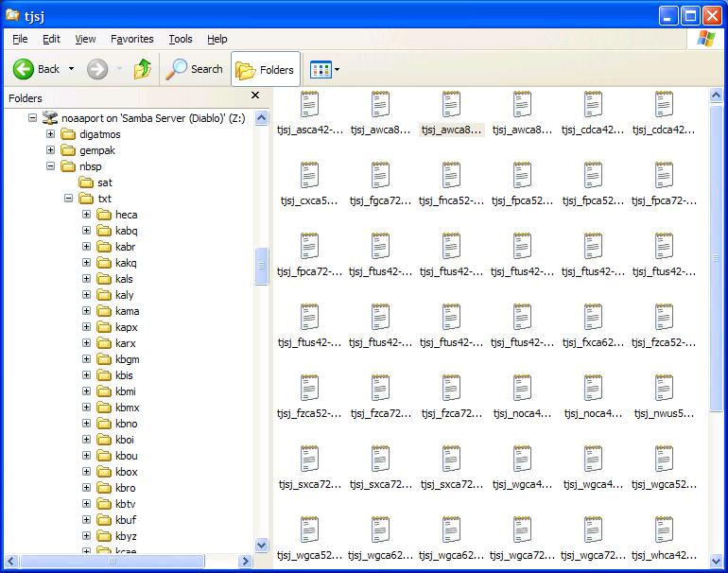This screenshot has width=728, height=573.
Task: Click the file list vertical scrollbar thumb
Action: coord(716,258)
